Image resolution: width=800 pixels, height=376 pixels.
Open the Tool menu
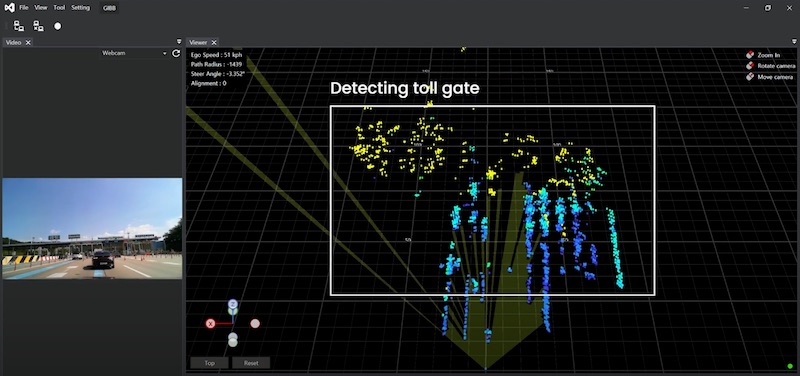[59, 8]
